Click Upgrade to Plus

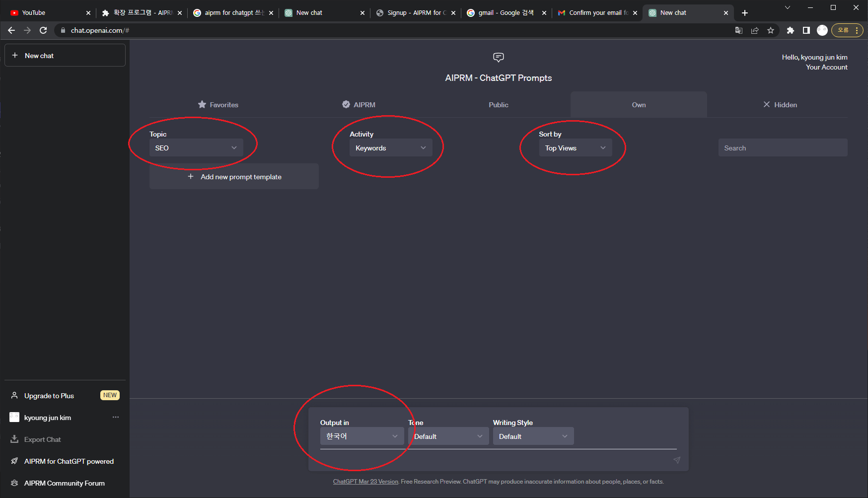click(x=65, y=395)
